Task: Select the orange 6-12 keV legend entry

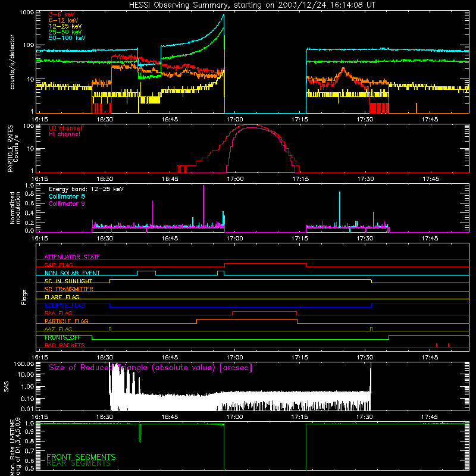Action: click(x=64, y=20)
